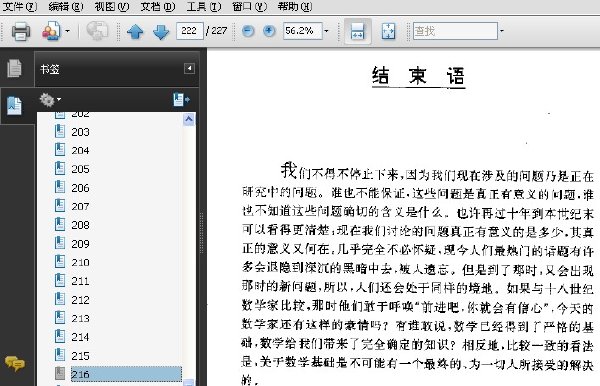Screen dimensions: 600x386
Task: Select bookmark 211
Action: coord(80,281)
